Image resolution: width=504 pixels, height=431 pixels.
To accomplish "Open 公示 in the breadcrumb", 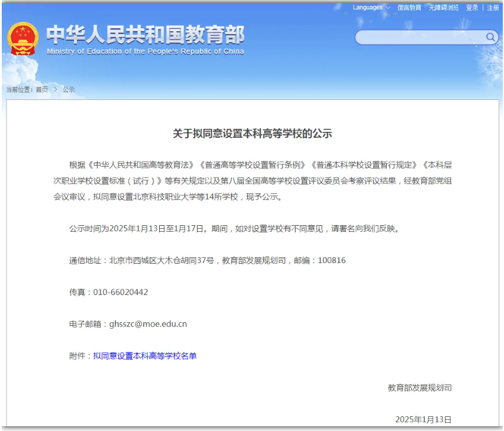I will tap(69, 90).
